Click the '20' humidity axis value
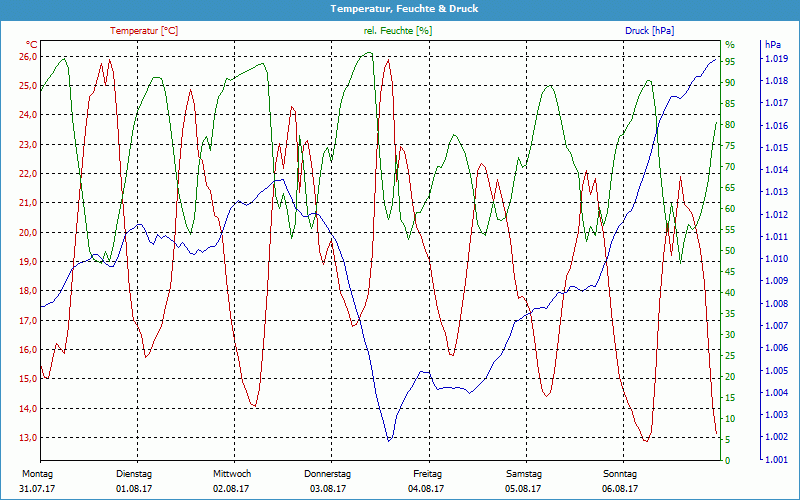 [730, 377]
